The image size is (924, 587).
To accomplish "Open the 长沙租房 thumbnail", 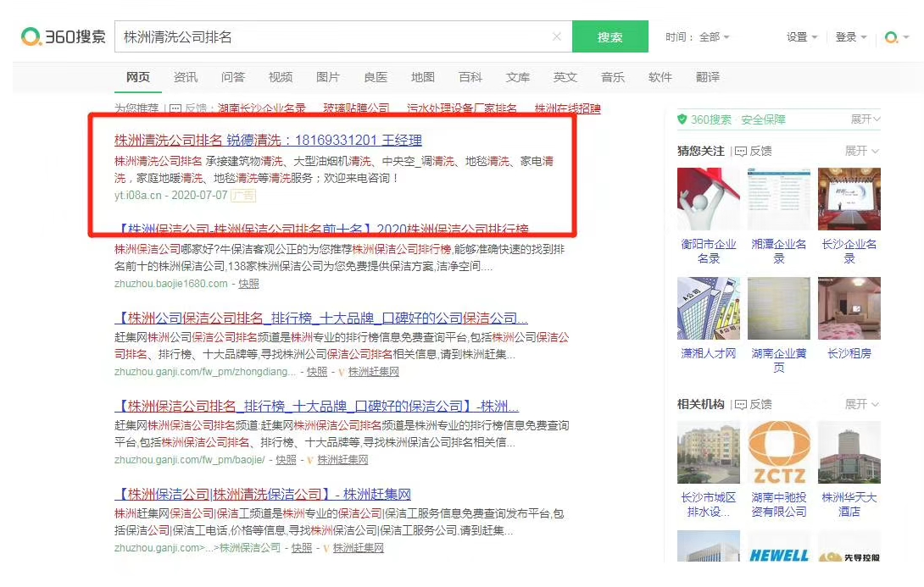I will 849,308.
